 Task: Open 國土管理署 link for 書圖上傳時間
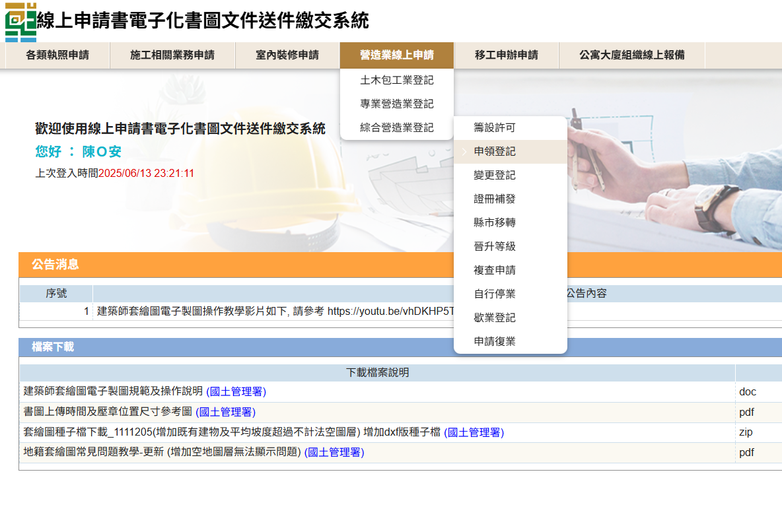225,412
